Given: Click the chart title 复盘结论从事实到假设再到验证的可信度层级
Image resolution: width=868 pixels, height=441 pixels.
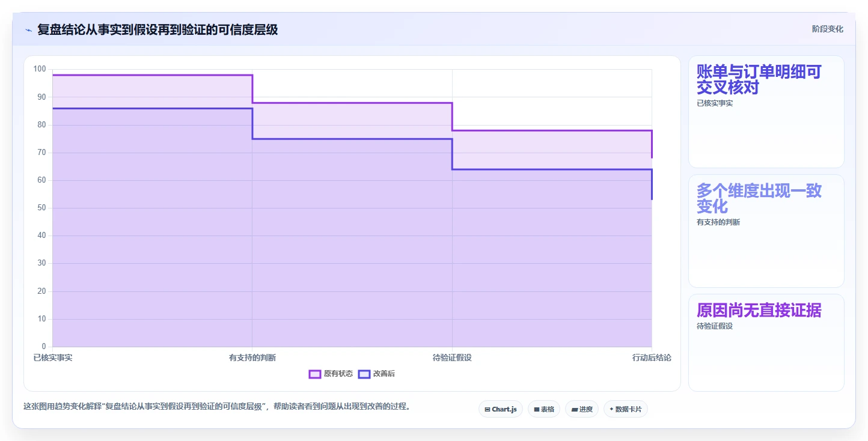Looking at the screenshot, I should (x=157, y=29).
